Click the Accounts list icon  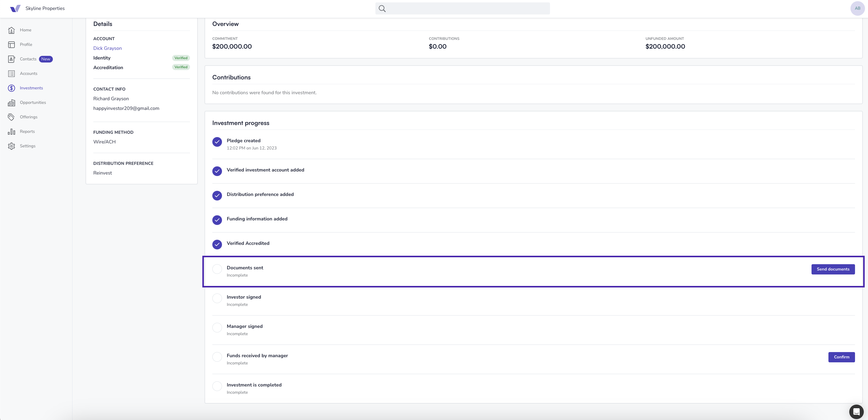11,74
